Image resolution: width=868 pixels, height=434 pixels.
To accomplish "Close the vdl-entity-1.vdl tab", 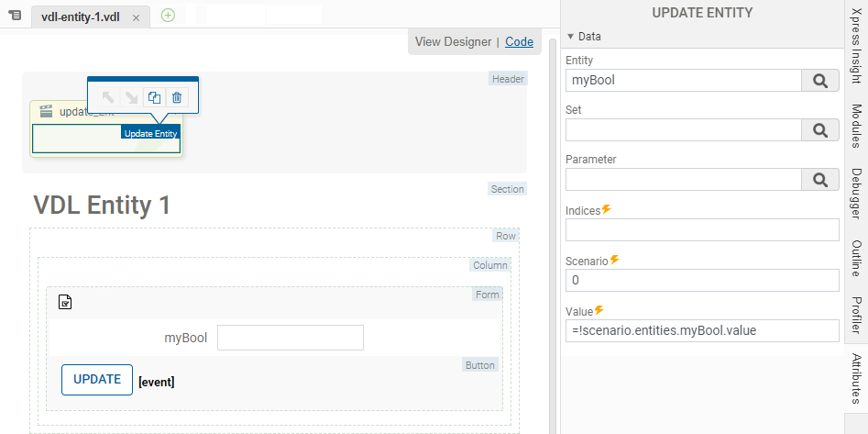I will click(x=136, y=17).
